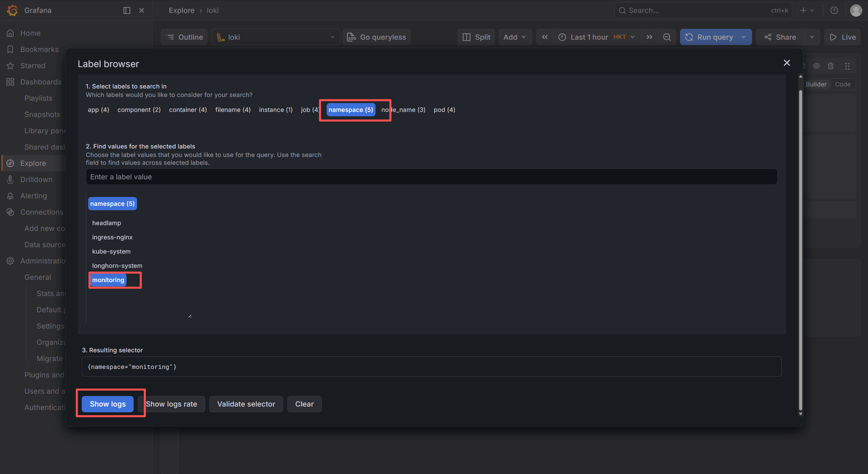Split the Explore pane
The width and height of the screenshot is (868, 474).
click(x=476, y=37)
